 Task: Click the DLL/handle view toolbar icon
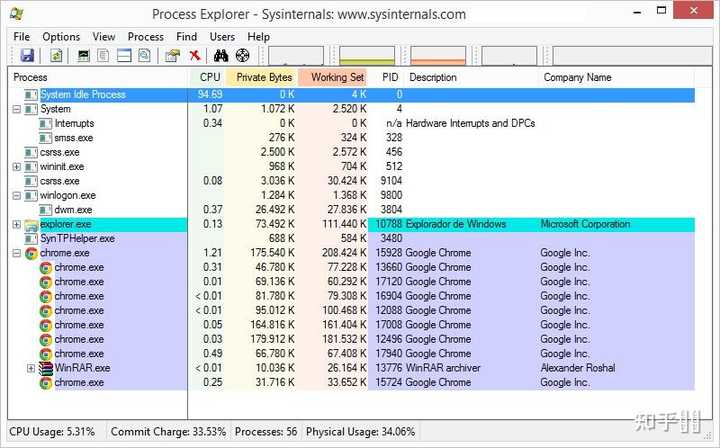tap(144, 56)
